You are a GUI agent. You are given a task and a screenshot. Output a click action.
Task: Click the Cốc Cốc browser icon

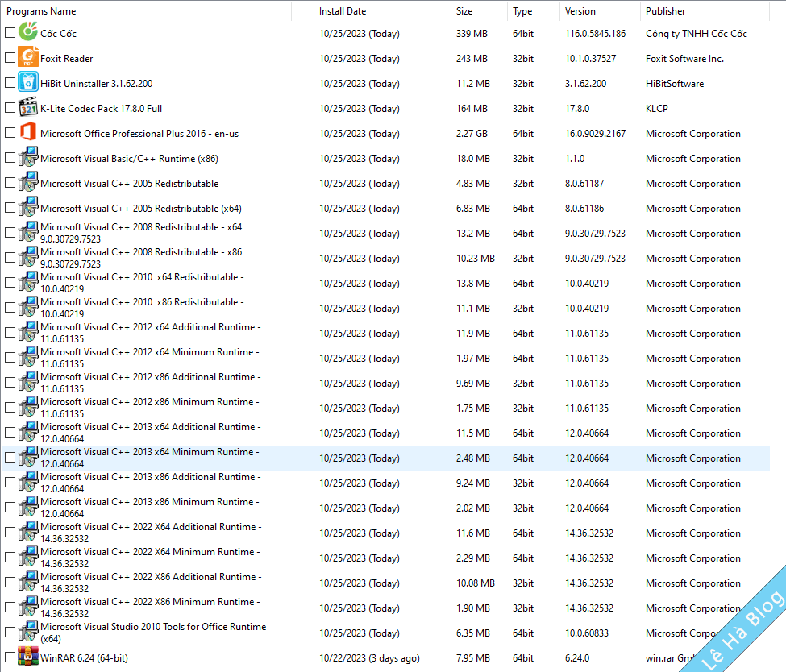coord(28,33)
